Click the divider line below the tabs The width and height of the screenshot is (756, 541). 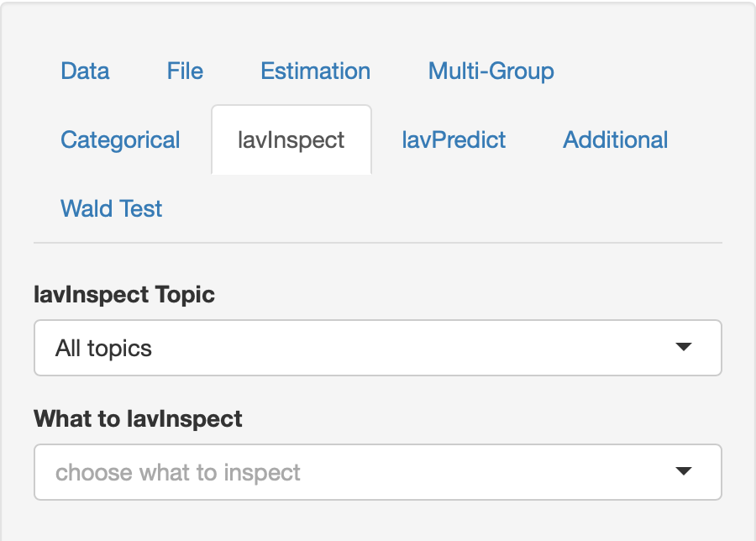[377, 243]
